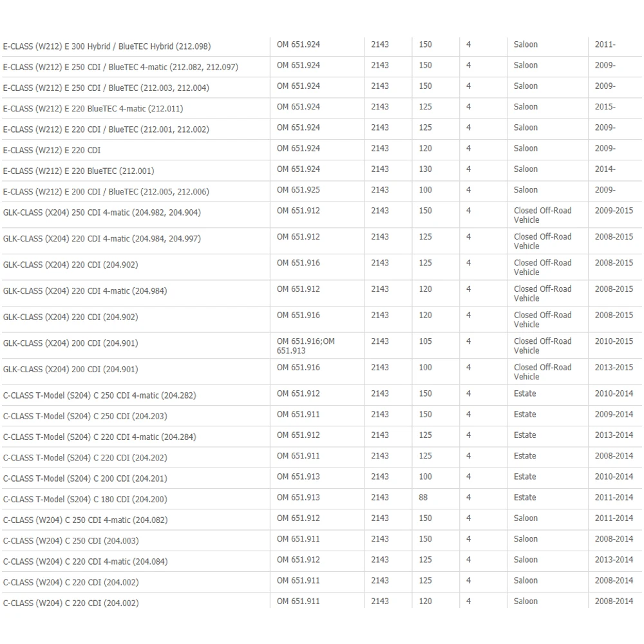Select C-CLASS T-Model C 250 CDI (204.203)
The width and height of the screenshot is (644, 644).
85,417
